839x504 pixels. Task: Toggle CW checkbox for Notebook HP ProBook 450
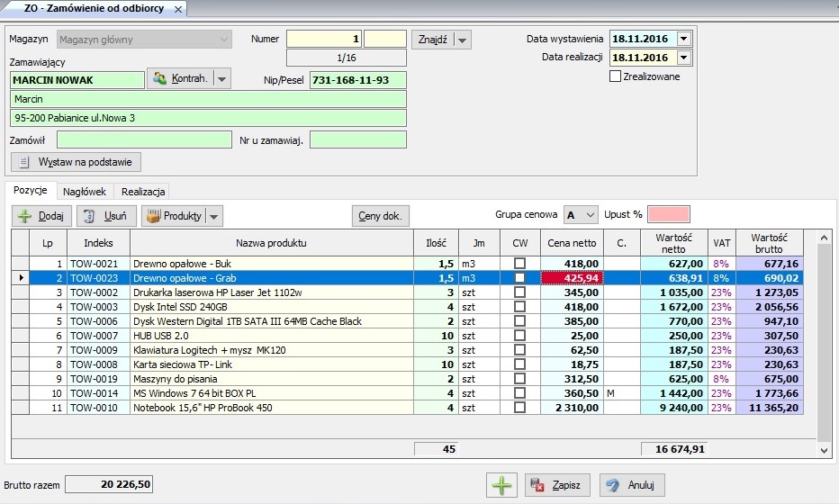click(x=519, y=408)
